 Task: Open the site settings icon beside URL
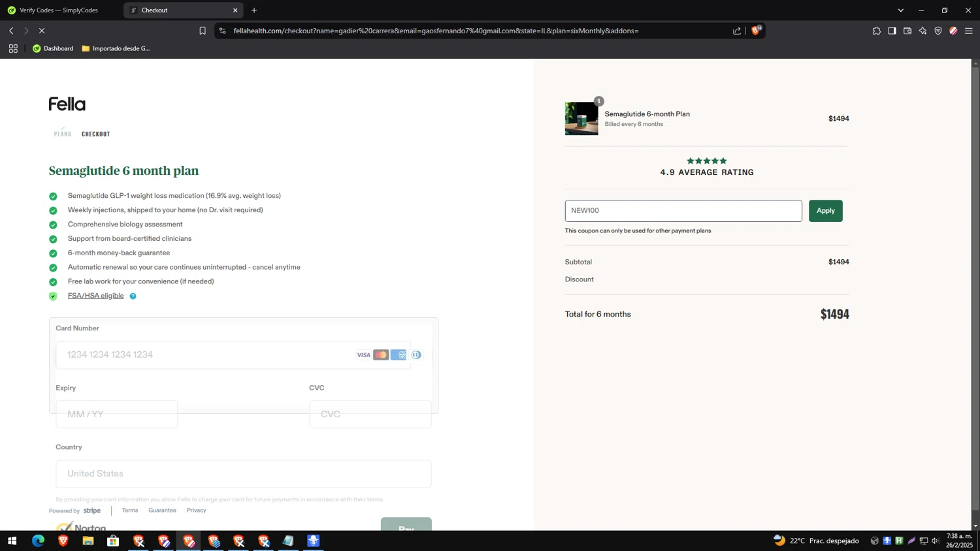(x=223, y=31)
